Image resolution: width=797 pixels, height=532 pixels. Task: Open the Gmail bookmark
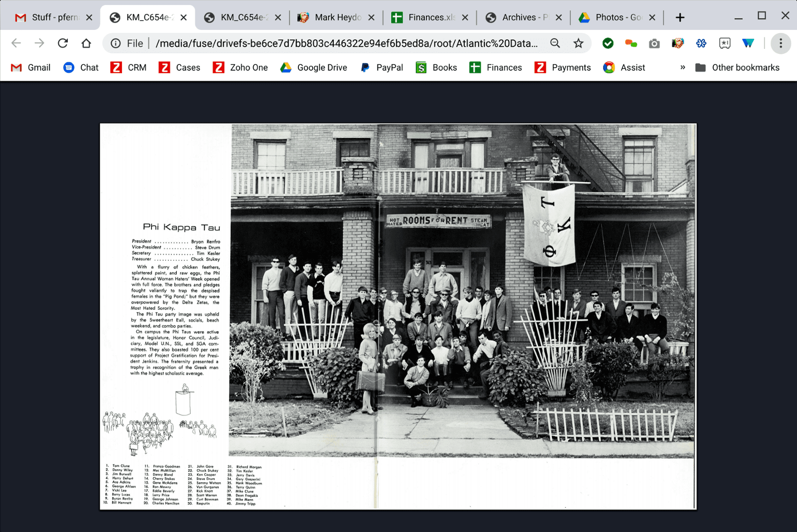point(31,67)
